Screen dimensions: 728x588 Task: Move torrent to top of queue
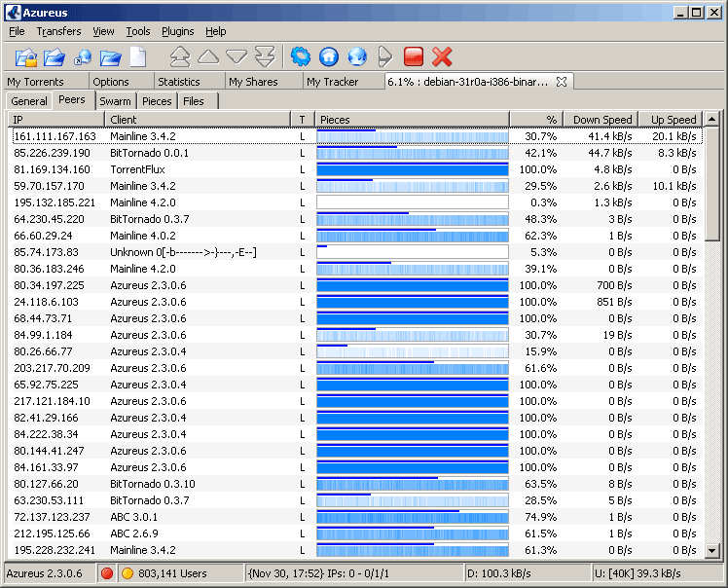coord(180,56)
